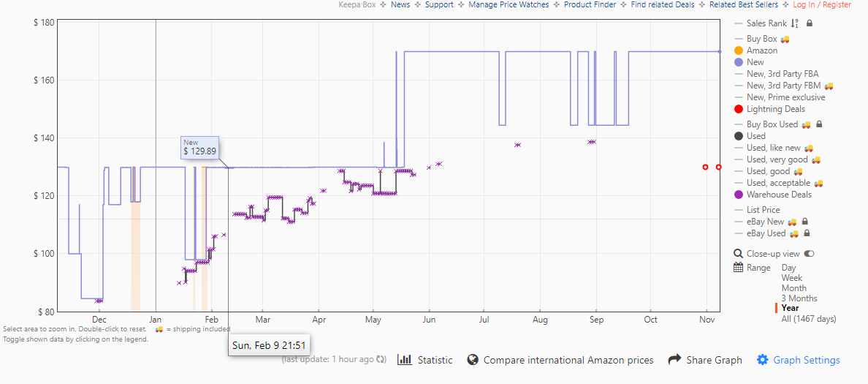Open Manage Price Watches
This screenshot has height=384, width=868.
509,4
